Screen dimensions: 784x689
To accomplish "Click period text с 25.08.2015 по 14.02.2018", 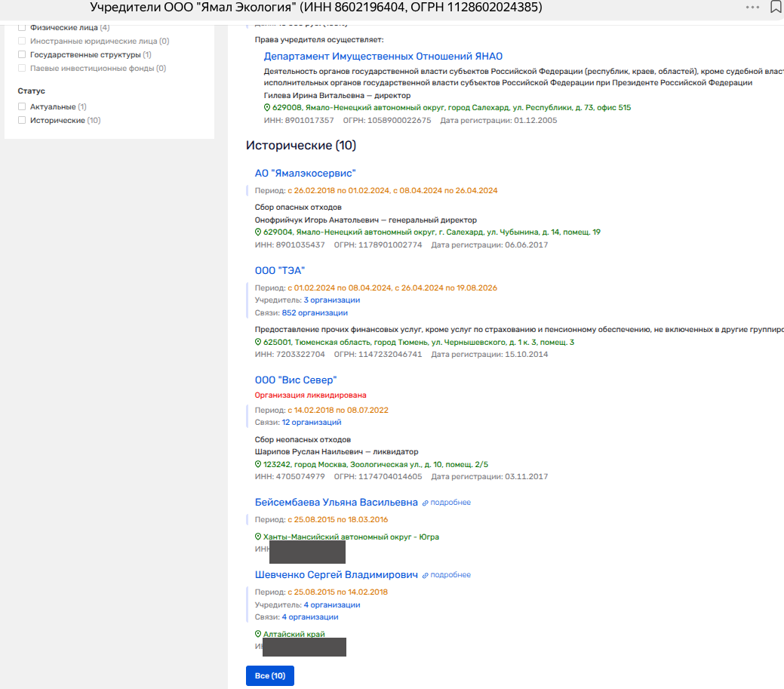I will 338,592.
